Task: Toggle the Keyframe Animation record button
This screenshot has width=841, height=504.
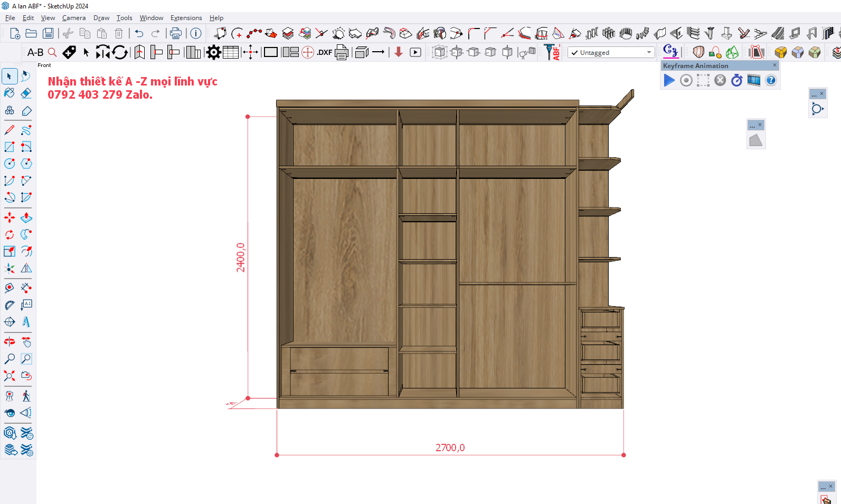Action: pos(686,80)
